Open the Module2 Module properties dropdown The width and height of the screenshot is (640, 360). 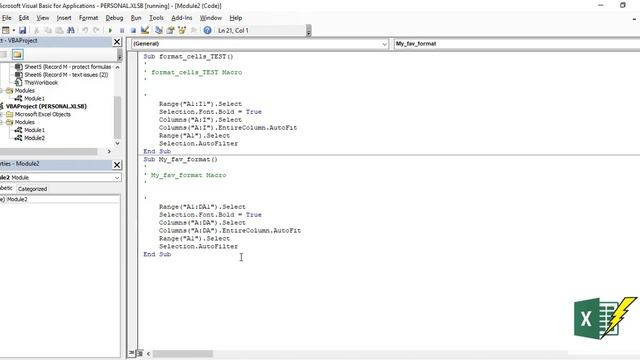click(x=117, y=178)
